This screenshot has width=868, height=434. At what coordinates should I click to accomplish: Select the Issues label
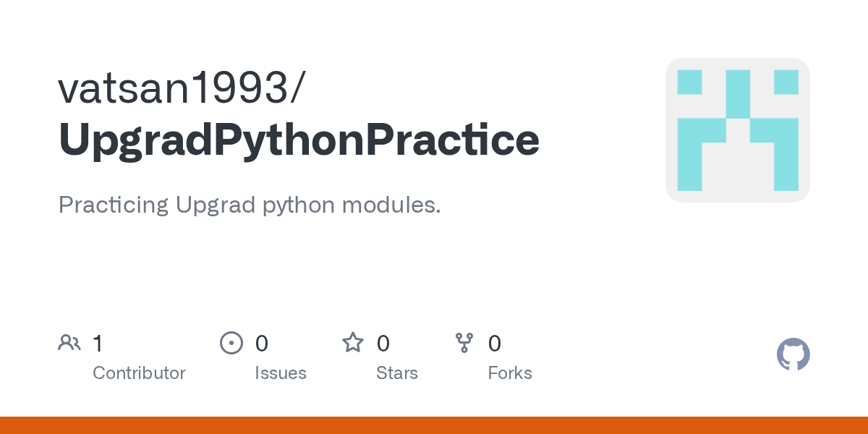[281, 373]
